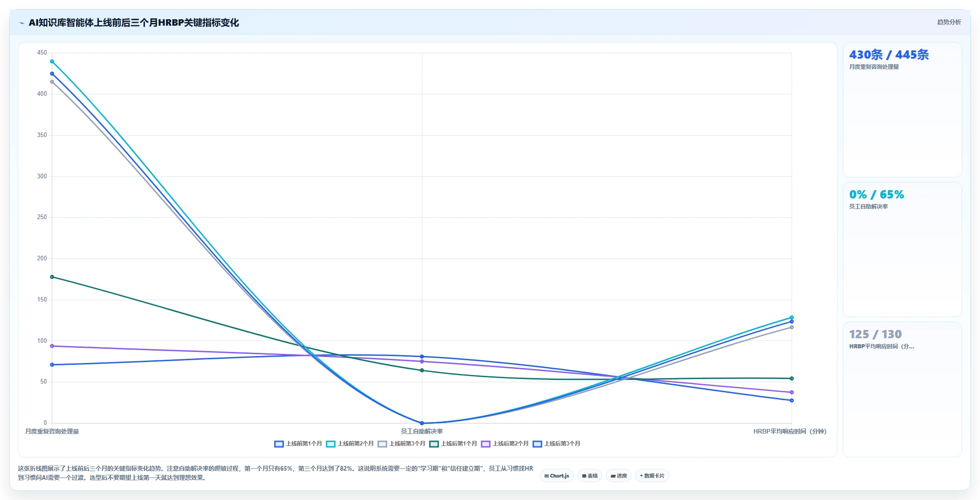Click the 员工自助解决率 card caption

click(x=869, y=207)
